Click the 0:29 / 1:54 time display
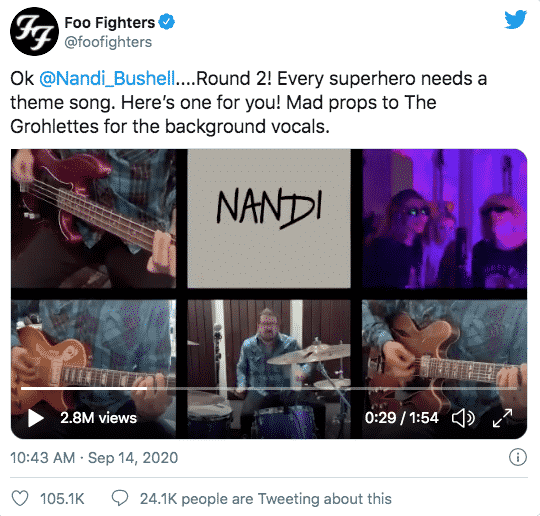The image size is (540, 516). point(402,418)
